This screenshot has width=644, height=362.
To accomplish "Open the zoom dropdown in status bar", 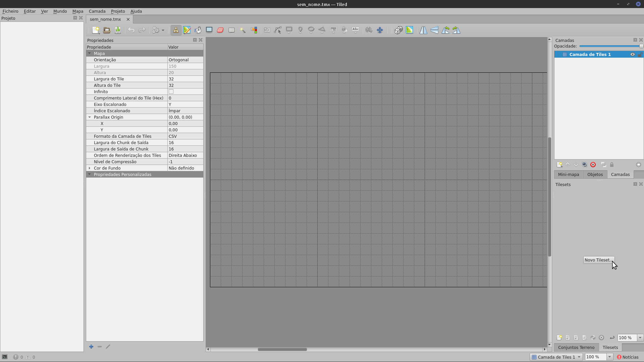I will [x=609, y=357].
